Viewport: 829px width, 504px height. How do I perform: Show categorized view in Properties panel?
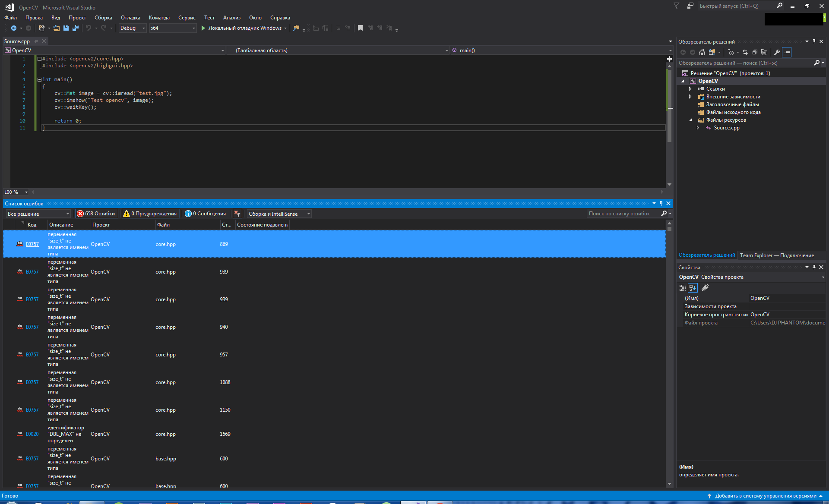[x=682, y=288]
